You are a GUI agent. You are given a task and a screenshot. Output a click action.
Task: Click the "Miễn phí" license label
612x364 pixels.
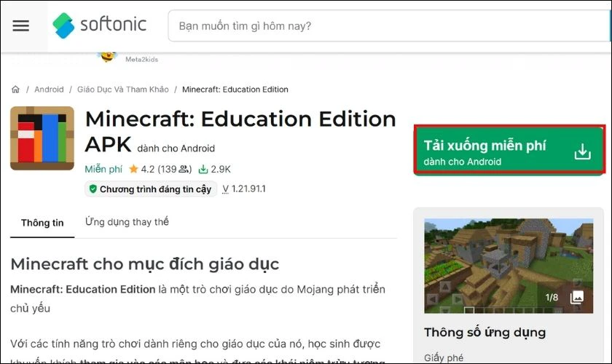pos(103,169)
